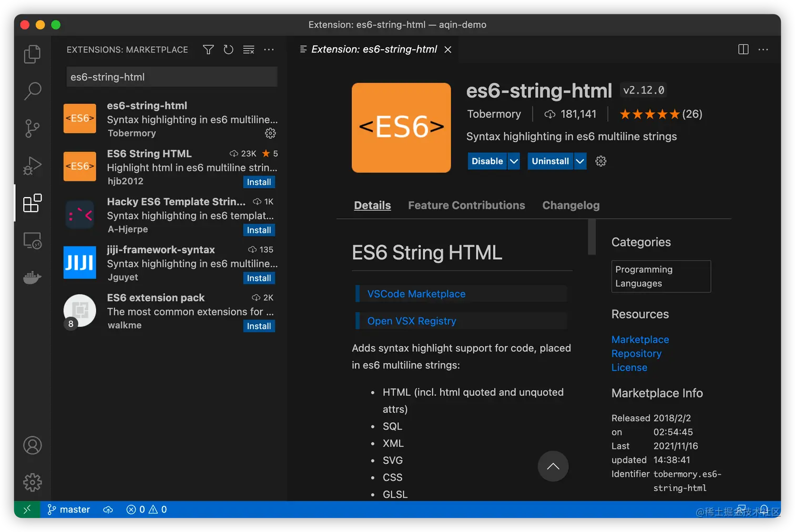Open Remote Explorer view icon

pos(32,241)
